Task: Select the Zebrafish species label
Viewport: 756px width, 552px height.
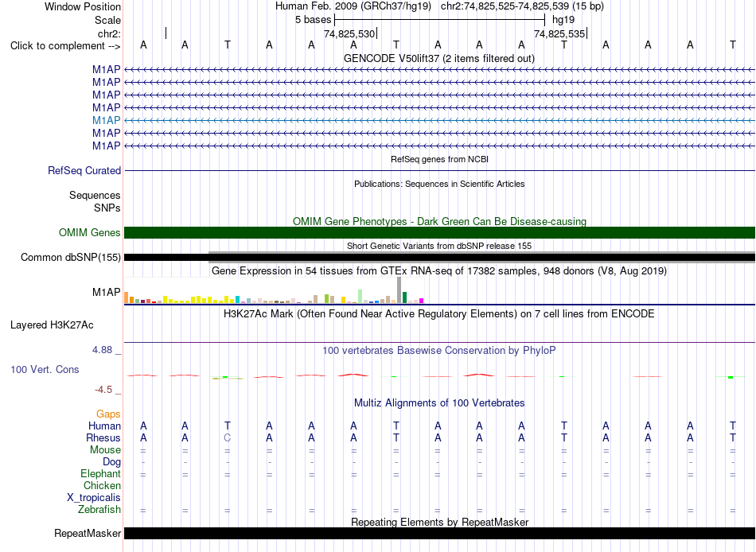Action: [99, 510]
